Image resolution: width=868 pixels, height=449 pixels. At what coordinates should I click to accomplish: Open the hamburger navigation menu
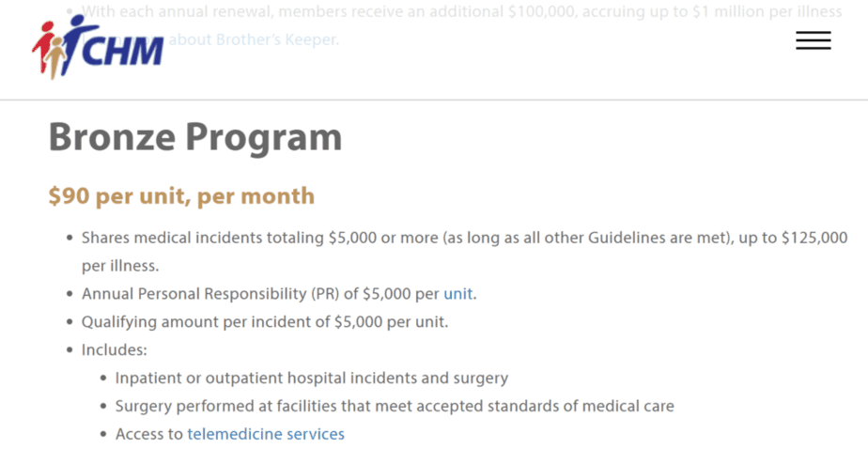point(814,40)
